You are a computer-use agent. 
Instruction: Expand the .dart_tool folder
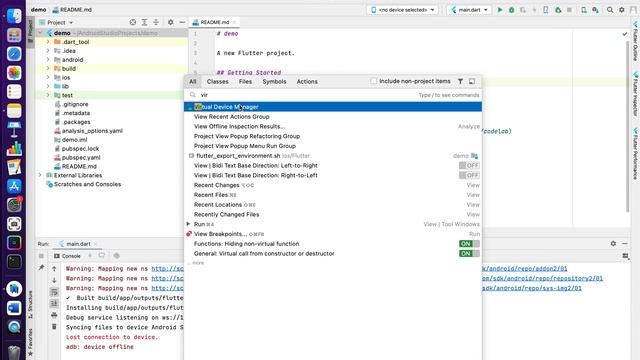coord(48,42)
